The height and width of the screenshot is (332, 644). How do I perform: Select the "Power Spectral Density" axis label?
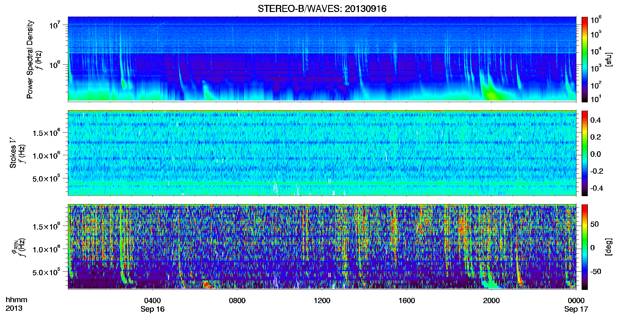pyautogui.click(x=30, y=59)
